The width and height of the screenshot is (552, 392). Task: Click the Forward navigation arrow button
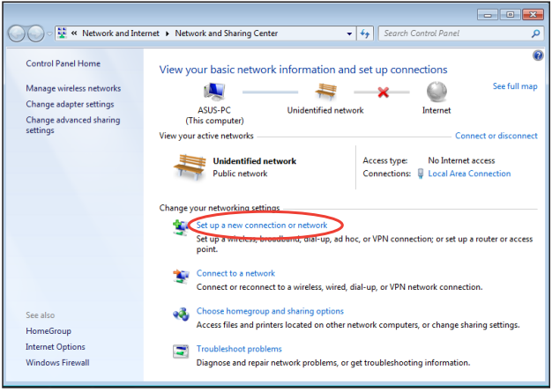click(x=36, y=33)
